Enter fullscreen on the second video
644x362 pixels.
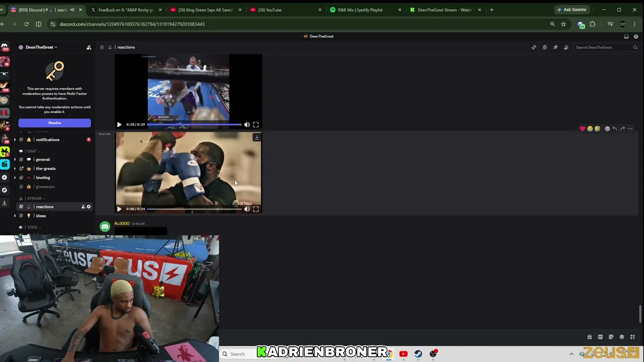coord(256,209)
